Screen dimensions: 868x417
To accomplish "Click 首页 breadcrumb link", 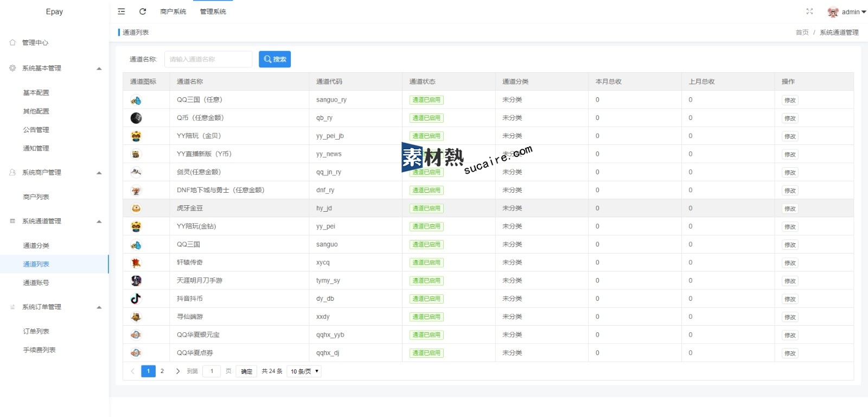I will pos(802,33).
